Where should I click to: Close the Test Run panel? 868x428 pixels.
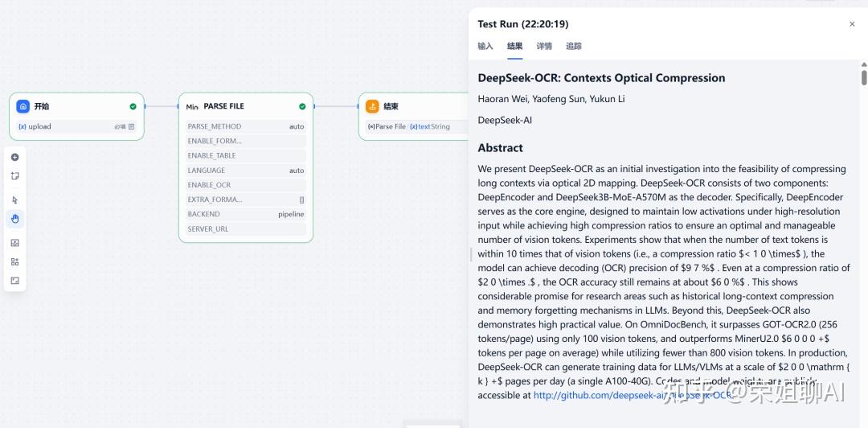click(852, 24)
